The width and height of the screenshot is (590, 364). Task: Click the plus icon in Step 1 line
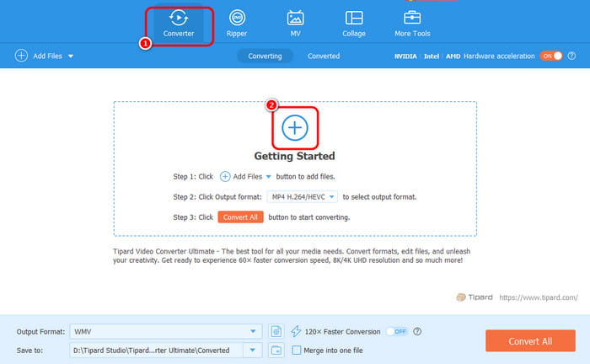pos(225,176)
